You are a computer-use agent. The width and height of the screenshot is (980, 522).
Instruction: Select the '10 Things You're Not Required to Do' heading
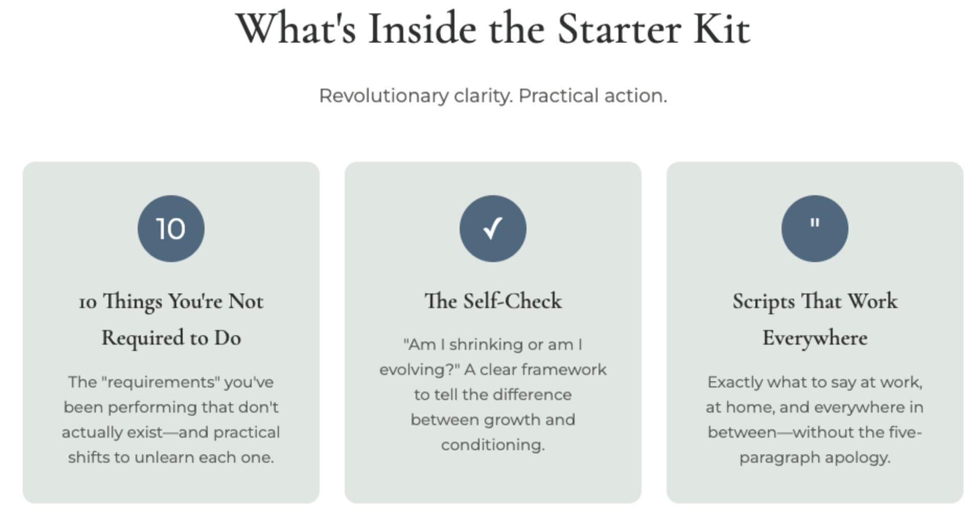[171, 319]
